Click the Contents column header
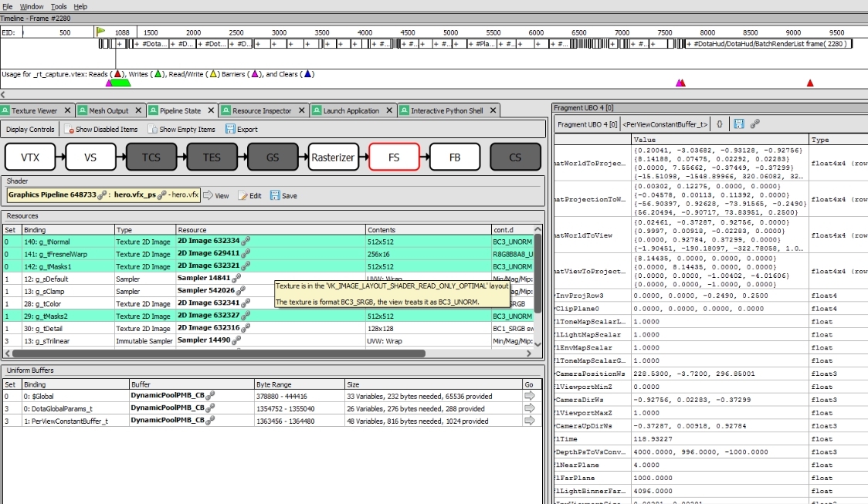This screenshot has height=504, width=868. [429, 229]
